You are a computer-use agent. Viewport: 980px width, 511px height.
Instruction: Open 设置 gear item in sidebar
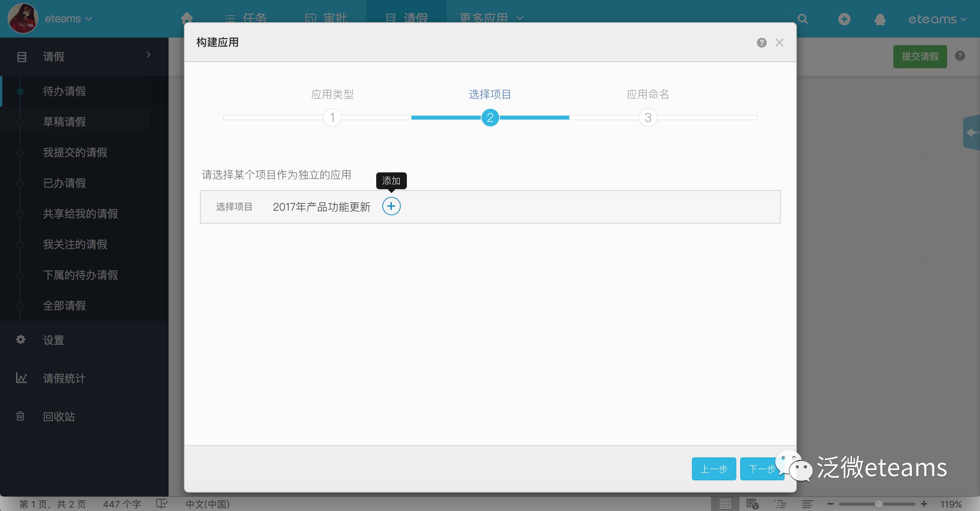point(53,340)
